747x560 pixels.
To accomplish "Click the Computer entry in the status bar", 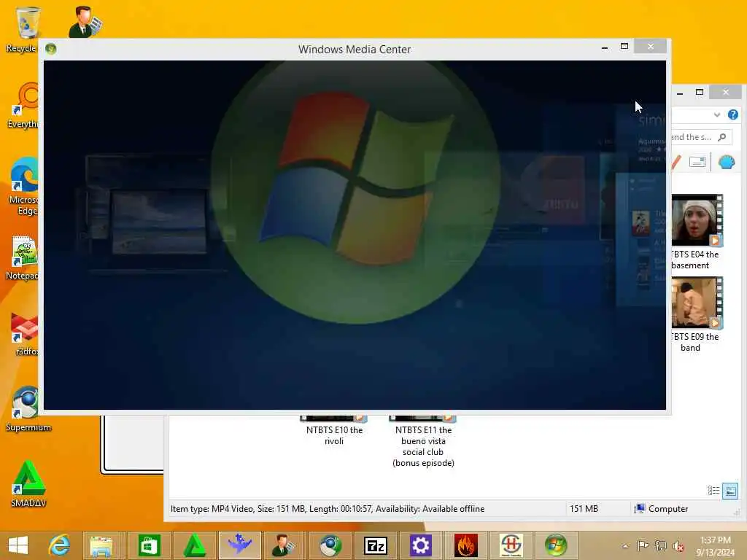I will [661, 508].
